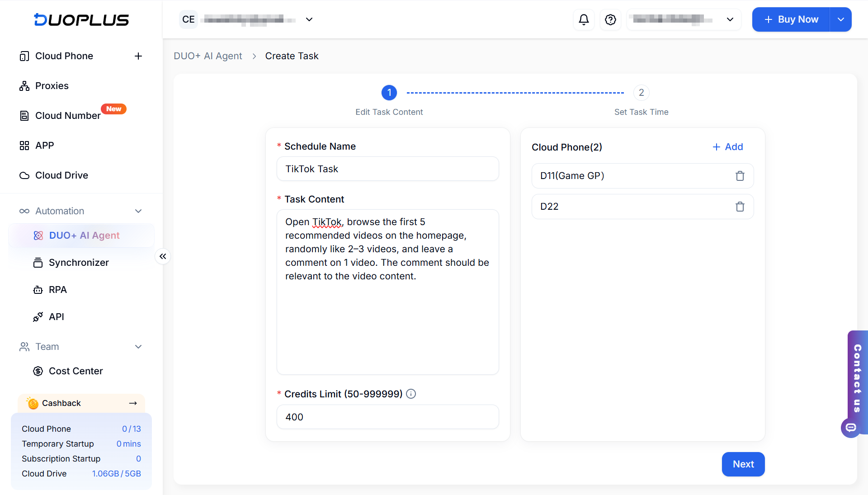Open Synchronizer under Automation
The image size is (868, 495).
[79, 263]
